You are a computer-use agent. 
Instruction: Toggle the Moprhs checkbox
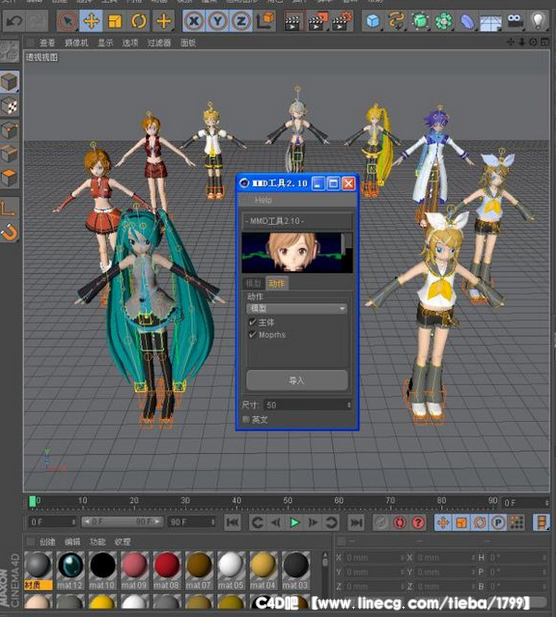252,335
